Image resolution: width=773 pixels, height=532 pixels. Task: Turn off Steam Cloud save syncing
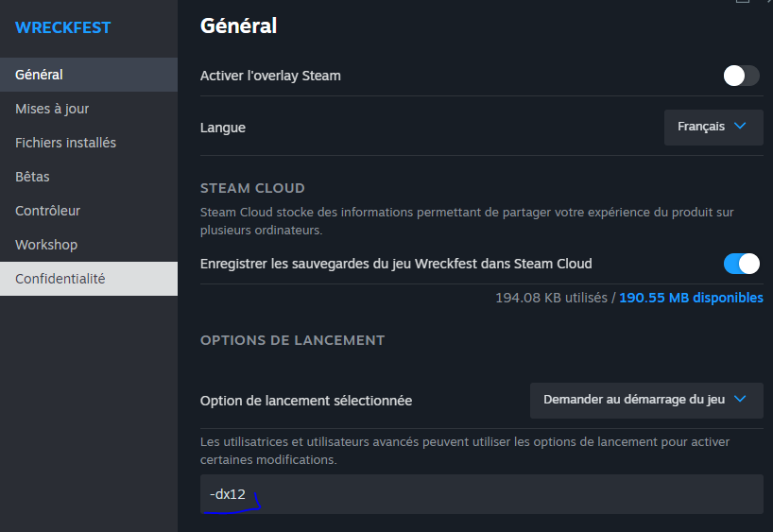pyautogui.click(x=741, y=264)
